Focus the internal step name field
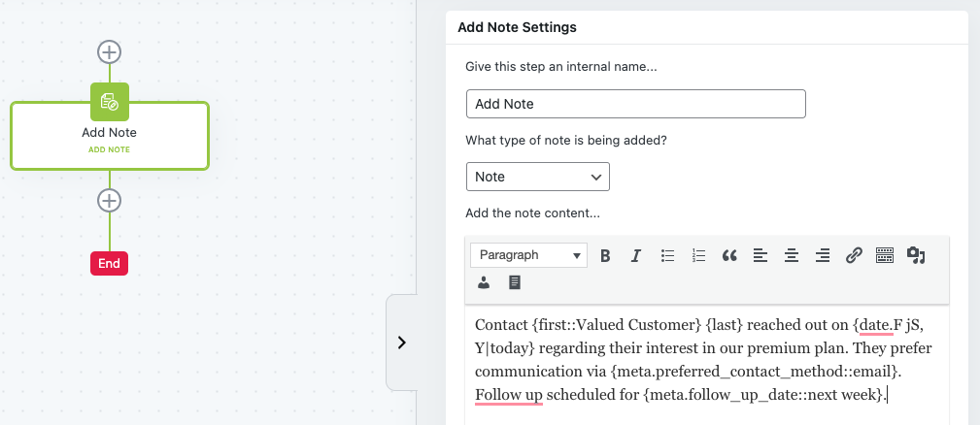This screenshot has width=980, height=425. [635, 104]
